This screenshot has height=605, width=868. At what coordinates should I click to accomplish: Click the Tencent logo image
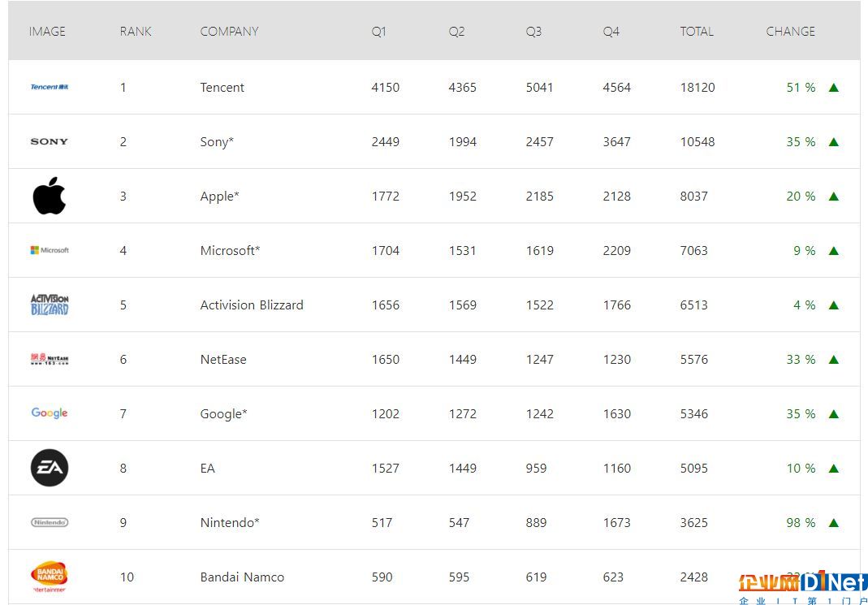coord(50,87)
